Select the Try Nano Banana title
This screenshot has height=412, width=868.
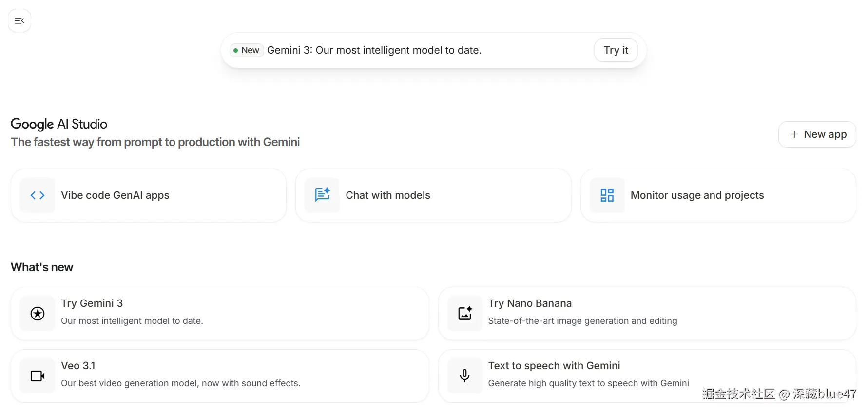point(530,303)
